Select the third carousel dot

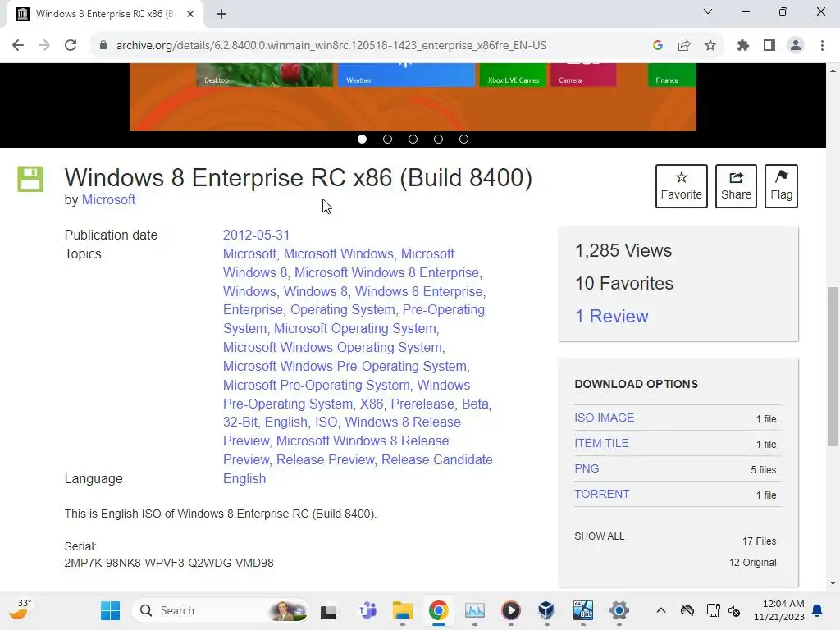[x=413, y=139]
